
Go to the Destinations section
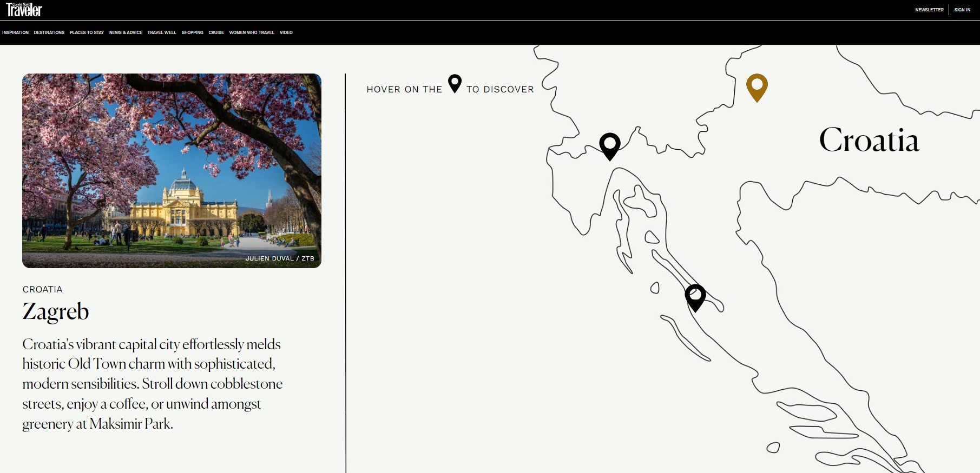(49, 32)
